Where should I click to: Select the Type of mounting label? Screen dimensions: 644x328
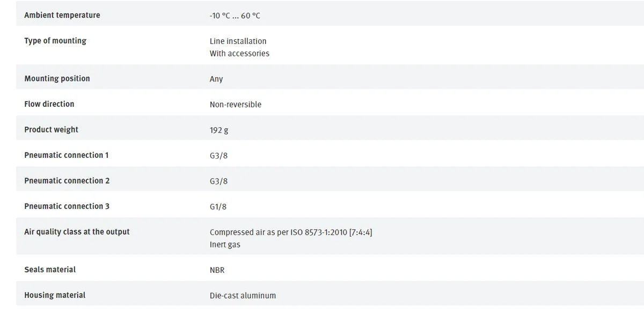(55, 41)
